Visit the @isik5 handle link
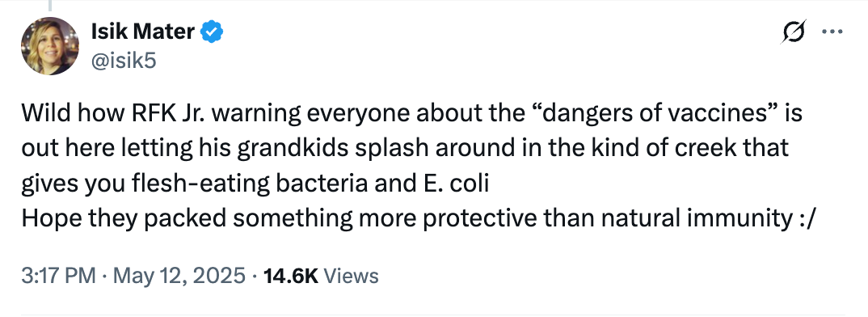868x317 pixels. [x=124, y=60]
